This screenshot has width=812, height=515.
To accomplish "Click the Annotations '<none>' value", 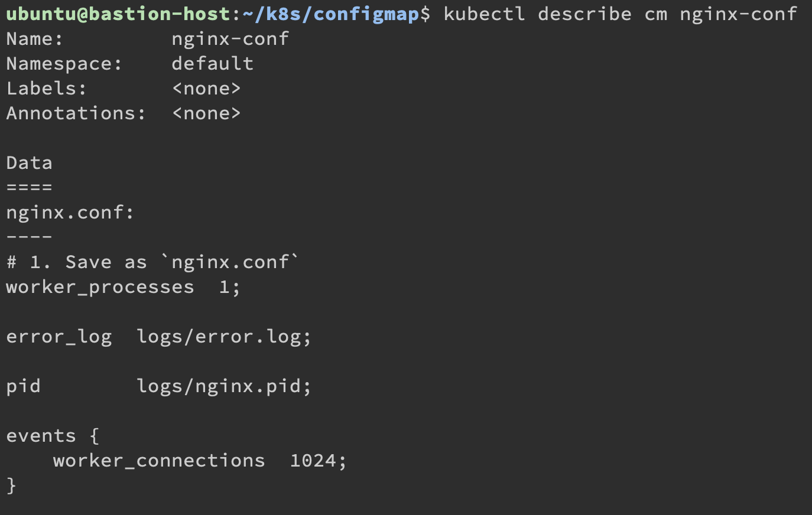I will [x=206, y=113].
